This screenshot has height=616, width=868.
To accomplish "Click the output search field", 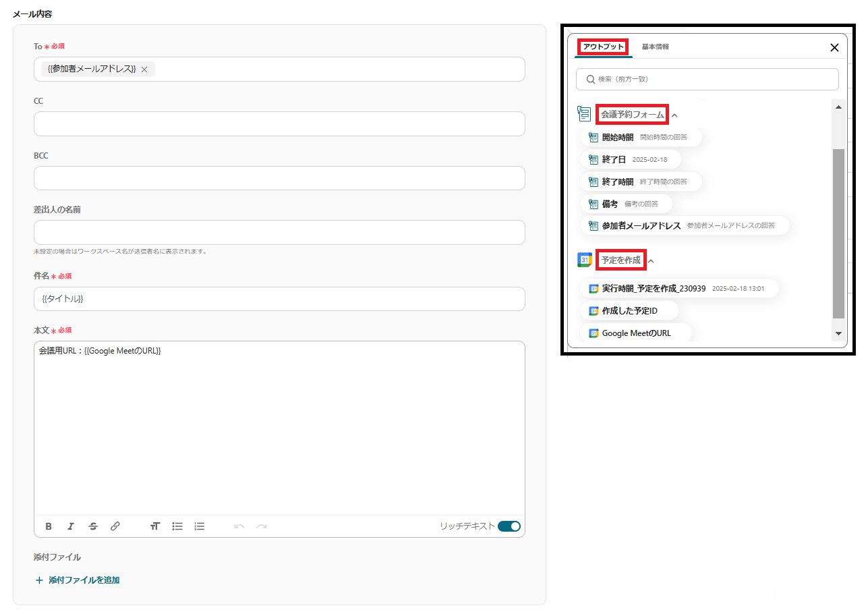I will coord(707,79).
